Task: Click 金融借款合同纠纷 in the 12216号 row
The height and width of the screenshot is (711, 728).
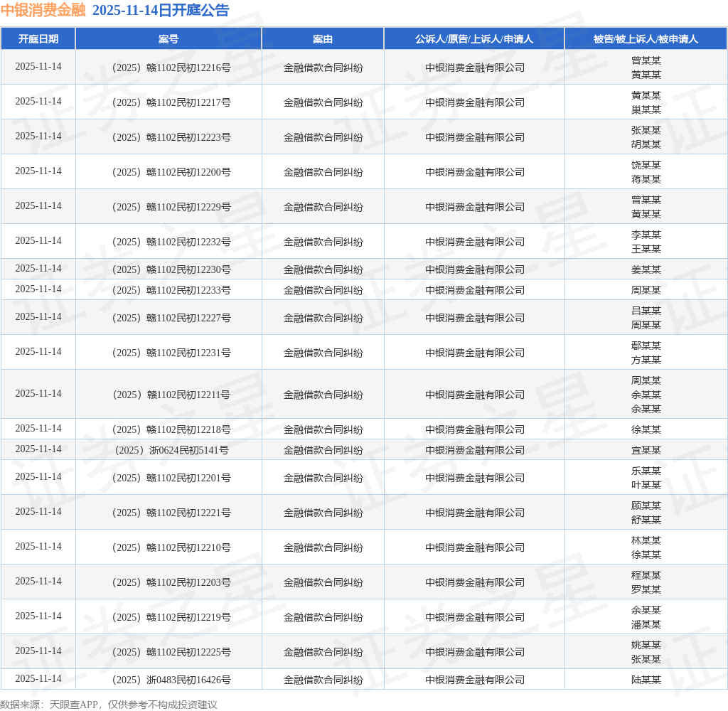Action: pyautogui.click(x=323, y=68)
